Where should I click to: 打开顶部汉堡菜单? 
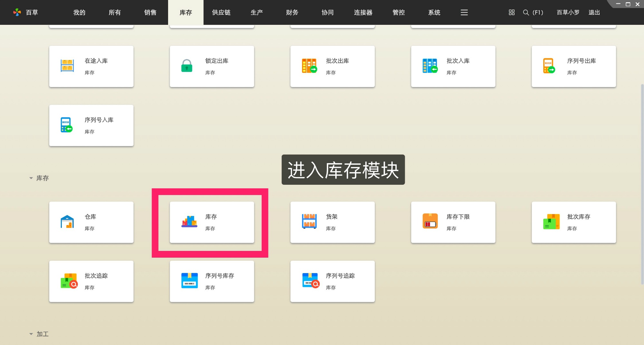pos(464,12)
